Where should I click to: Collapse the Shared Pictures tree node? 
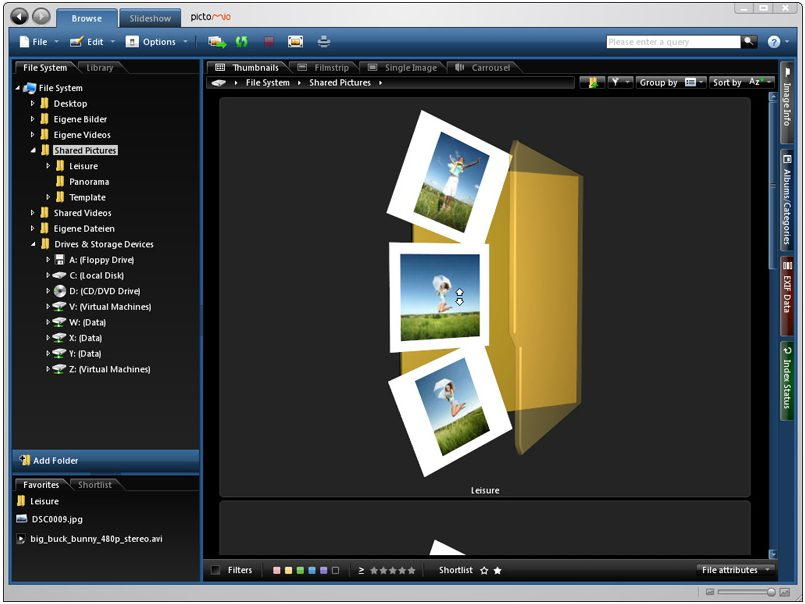(33, 151)
